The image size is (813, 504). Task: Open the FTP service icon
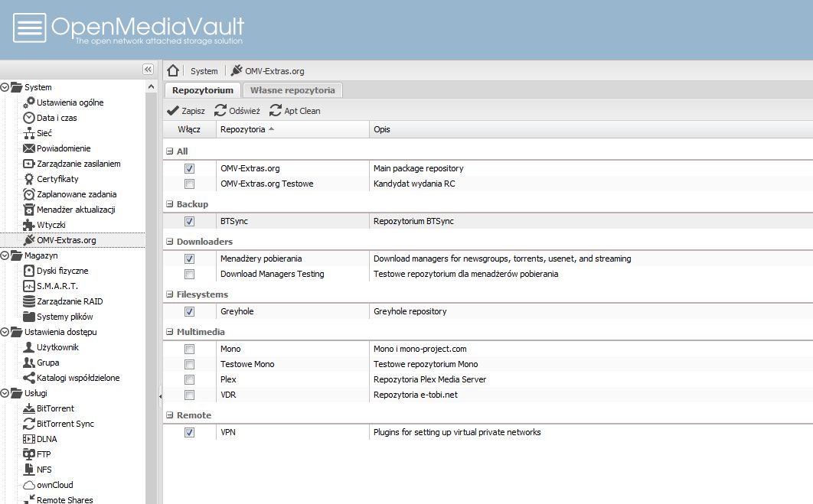[29, 454]
